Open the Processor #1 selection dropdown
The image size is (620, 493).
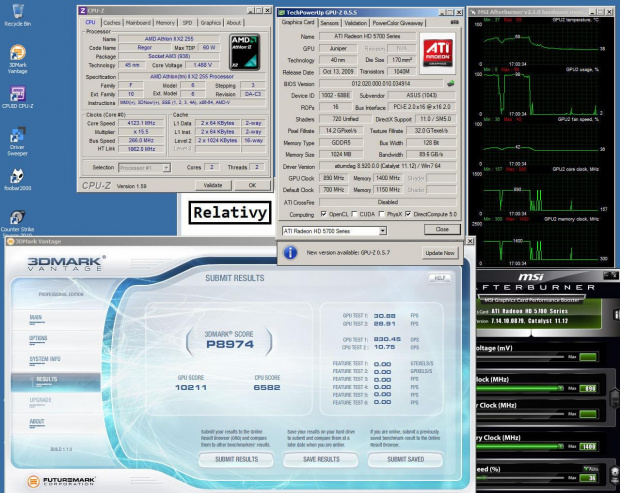[x=144, y=168]
